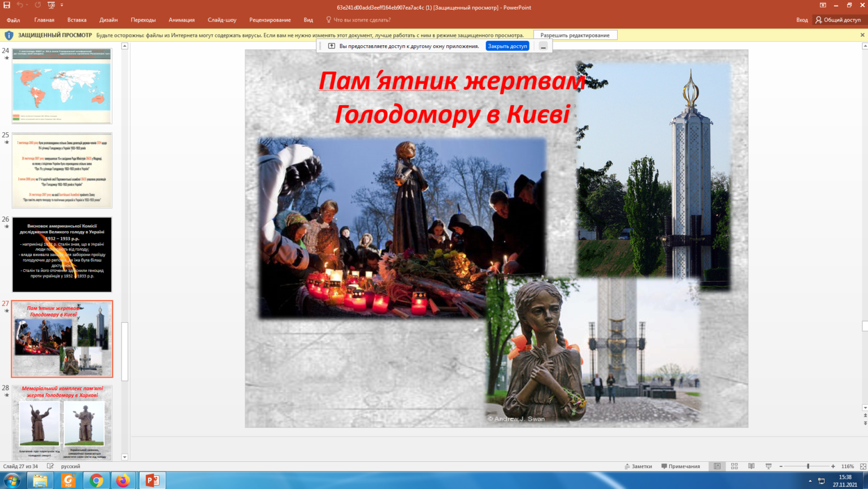Viewport: 868px width, 489px height.
Task: Open the Вставка ribbon tab
Action: [77, 20]
